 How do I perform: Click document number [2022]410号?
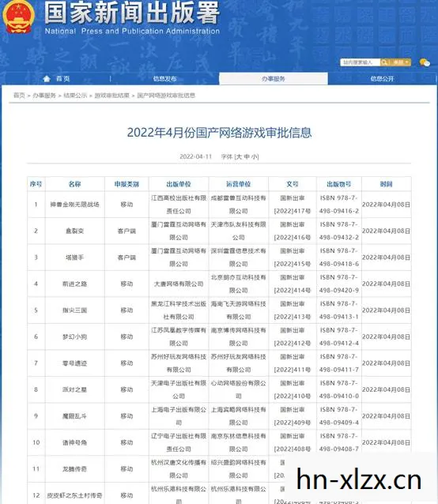tap(293, 396)
